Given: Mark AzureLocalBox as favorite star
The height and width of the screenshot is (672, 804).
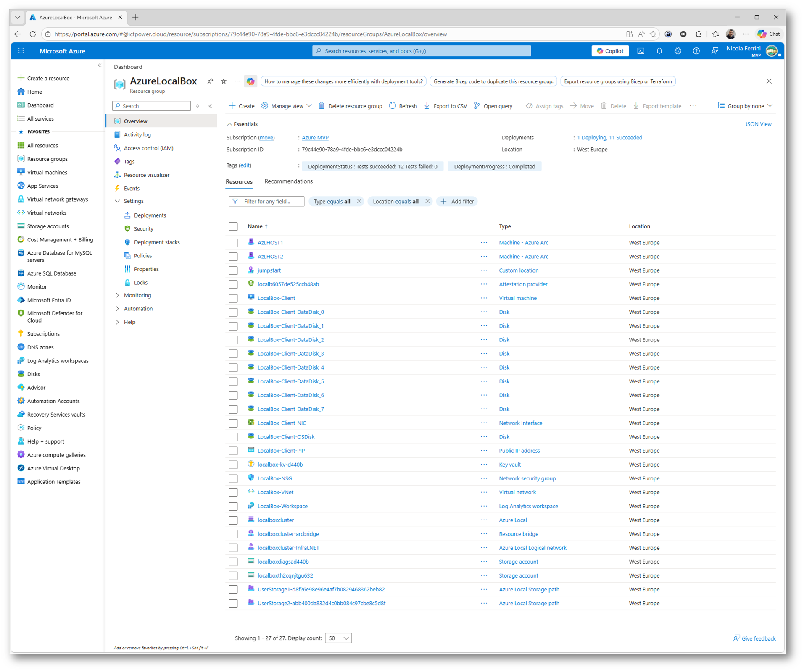Looking at the screenshot, I should tap(224, 81).
